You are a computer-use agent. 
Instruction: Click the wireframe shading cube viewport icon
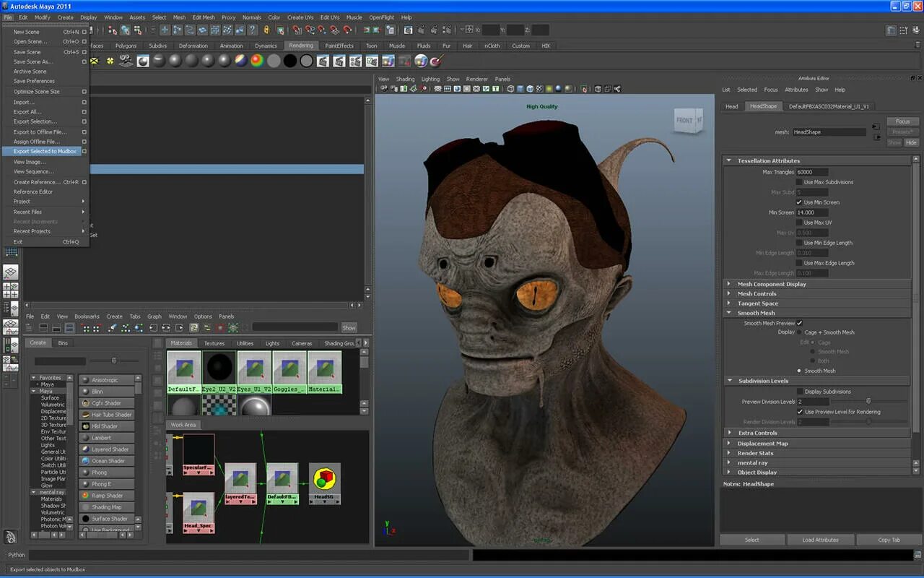(510, 89)
